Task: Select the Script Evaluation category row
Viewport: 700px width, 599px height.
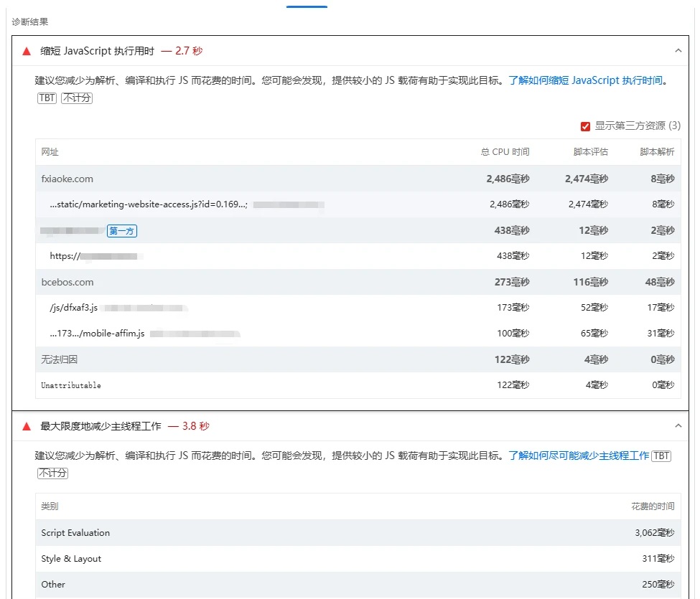Action: [75, 533]
